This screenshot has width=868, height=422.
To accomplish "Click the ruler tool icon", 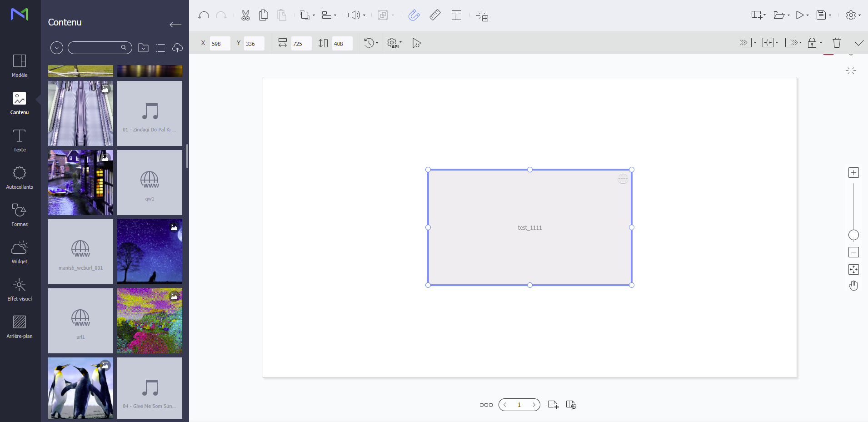I will [435, 15].
